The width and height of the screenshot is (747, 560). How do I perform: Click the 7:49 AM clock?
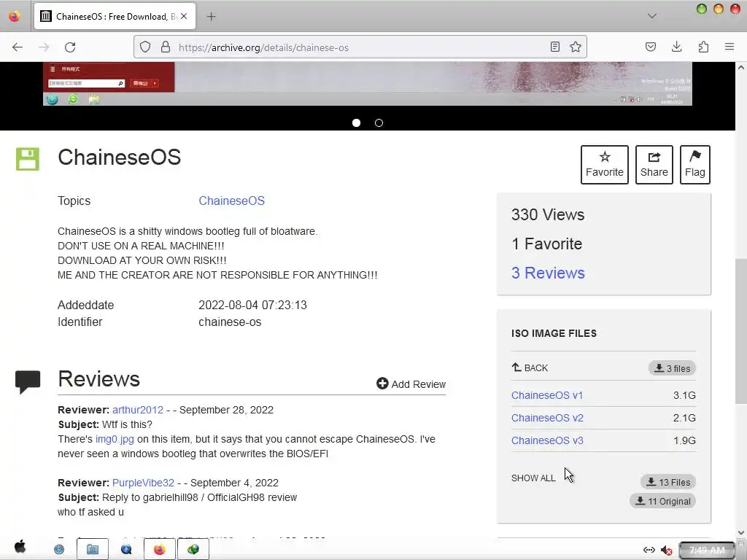tap(707, 550)
